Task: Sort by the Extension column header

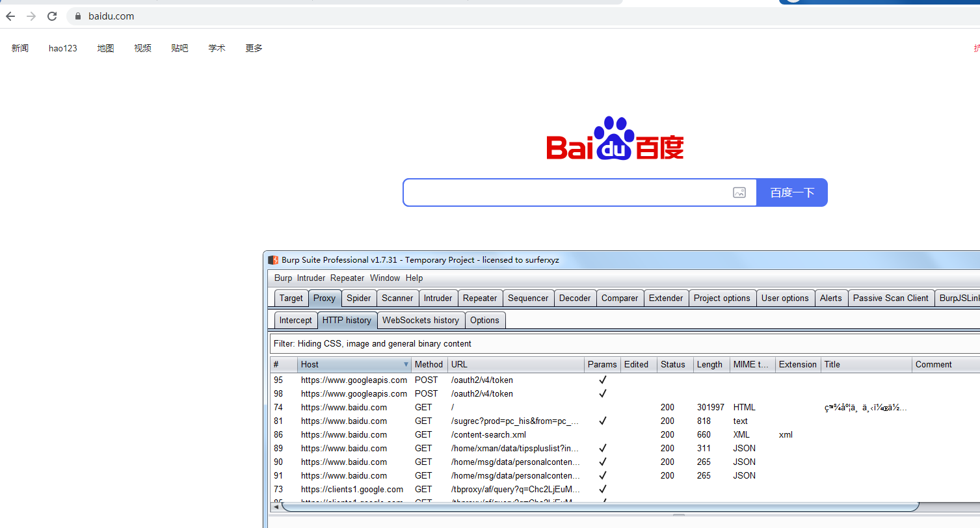Action: pos(798,364)
